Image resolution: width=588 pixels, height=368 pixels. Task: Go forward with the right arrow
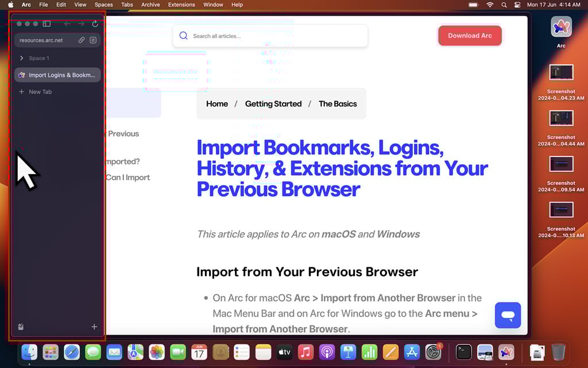coord(81,24)
